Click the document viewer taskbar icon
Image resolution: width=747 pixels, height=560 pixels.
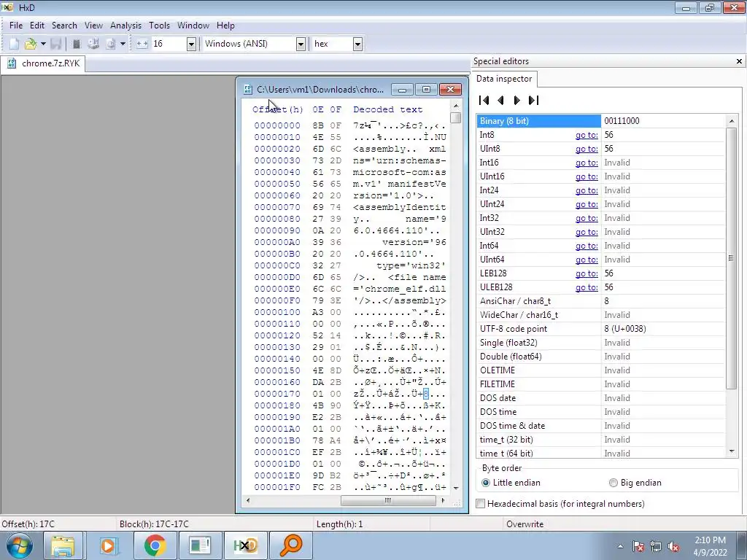coord(200,545)
